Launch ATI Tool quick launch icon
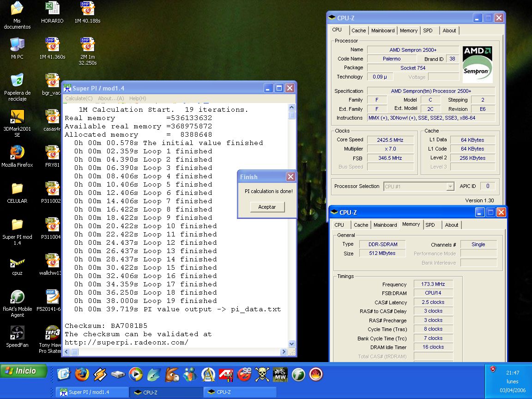 (226, 375)
